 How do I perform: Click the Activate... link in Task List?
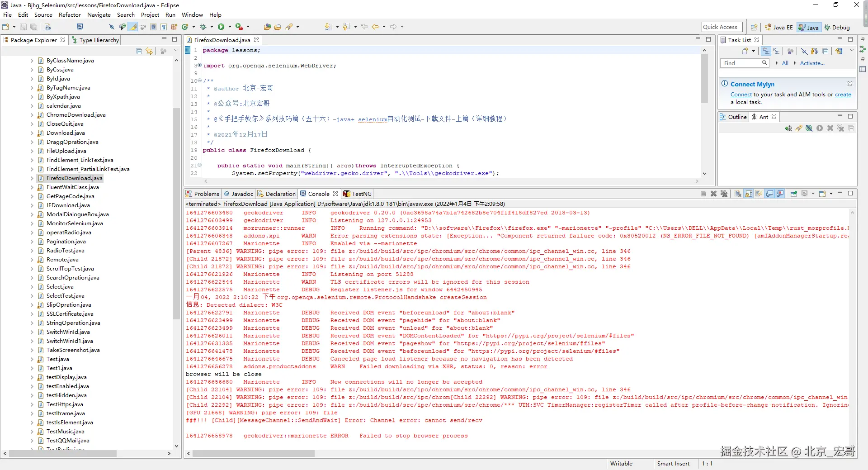coord(812,63)
